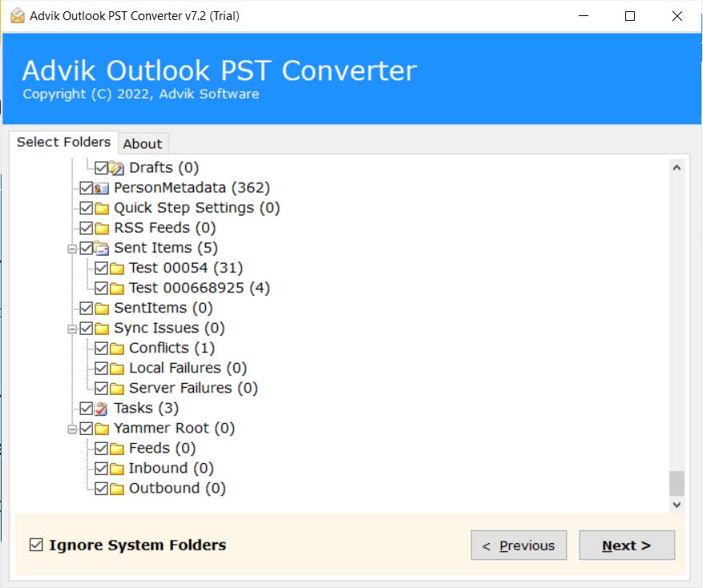Select the 'Quick Step Settings (0)' row
703x588 pixels.
pos(197,208)
